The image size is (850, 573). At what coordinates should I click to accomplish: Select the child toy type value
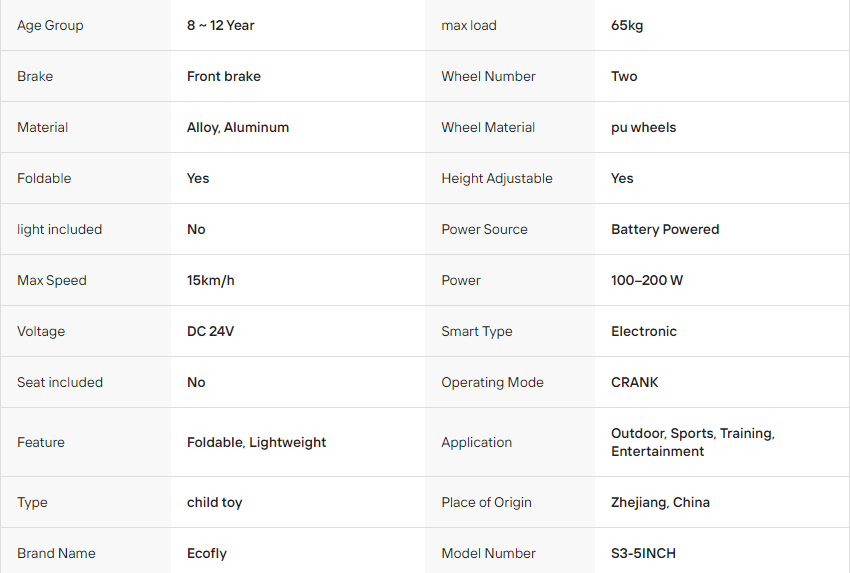click(x=215, y=503)
